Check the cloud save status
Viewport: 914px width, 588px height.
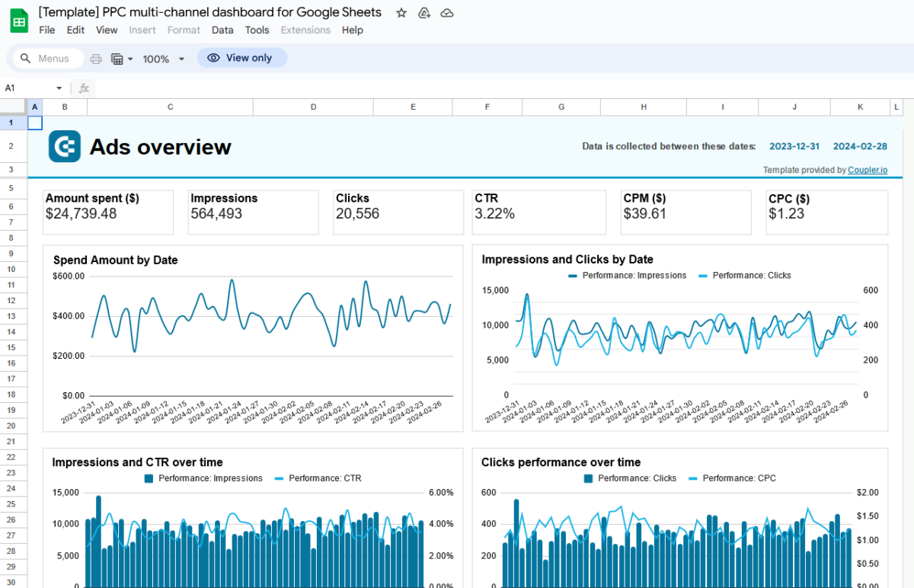pos(447,12)
